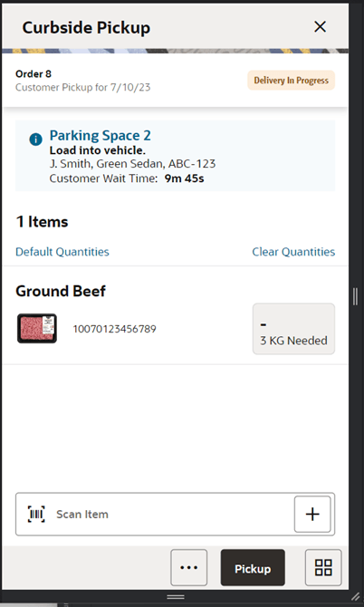Viewport: 364px width, 607px height.
Task: Click the Delivery In Progress status badge
Action: coord(291,81)
